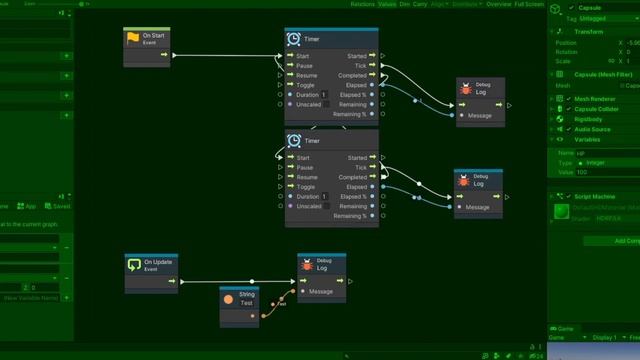This screenshot has height=360, width=640.
Task: Open the Distribute dropdown in graph toolbar
Action: [467, 4]
